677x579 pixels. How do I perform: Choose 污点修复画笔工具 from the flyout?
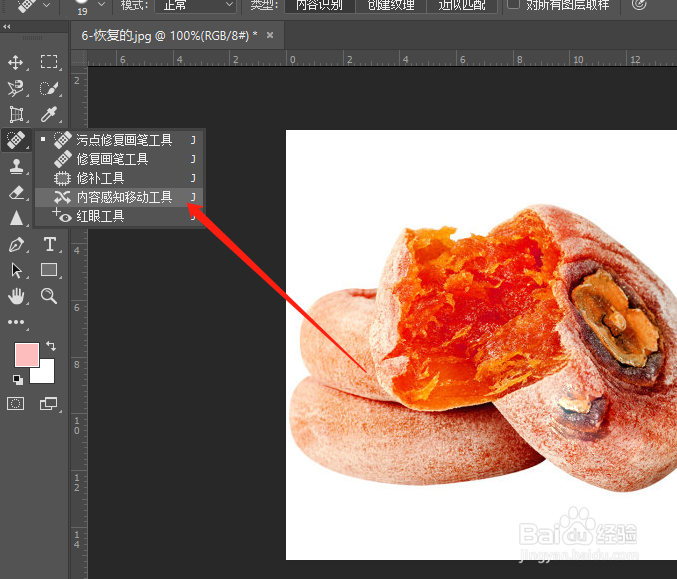coord(119,140)
